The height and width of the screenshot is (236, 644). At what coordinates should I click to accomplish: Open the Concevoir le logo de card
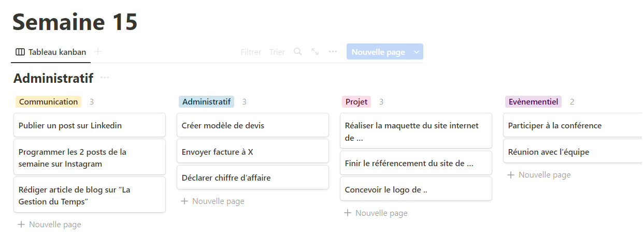point(416,189)
